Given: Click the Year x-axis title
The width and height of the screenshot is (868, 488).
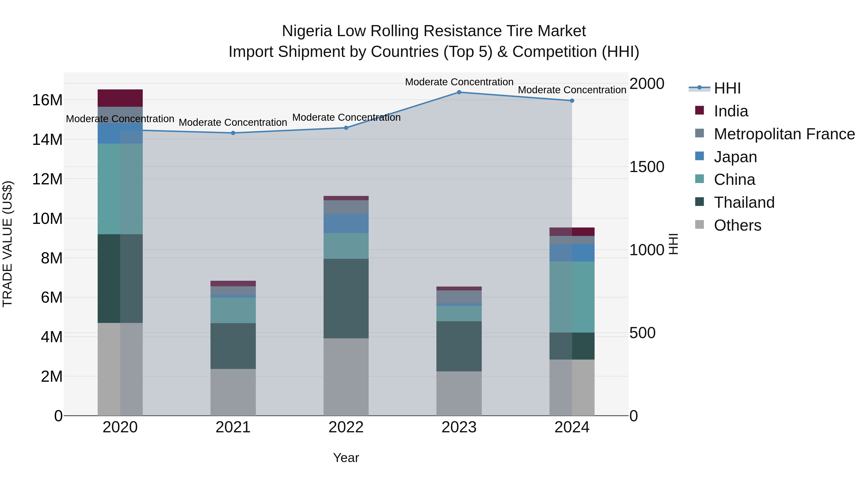Looking at the screenshot, I should point(346,458).
